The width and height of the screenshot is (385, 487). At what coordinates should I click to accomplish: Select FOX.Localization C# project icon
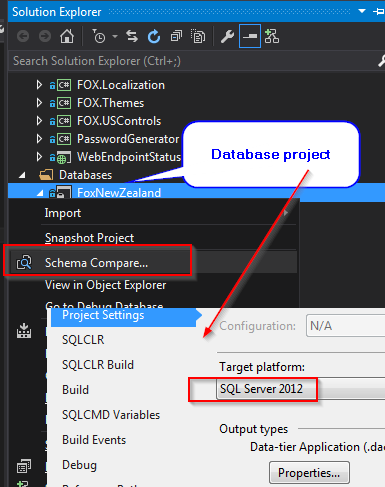(64, 85)
